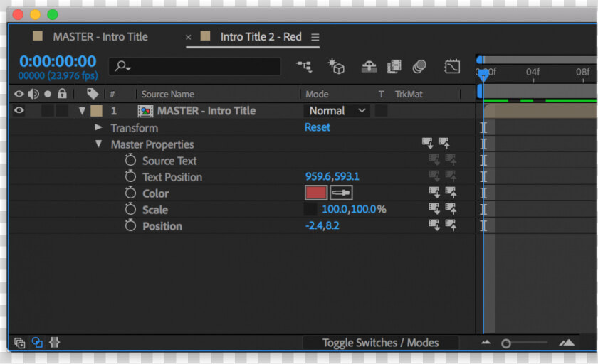Open the Intro Title 2 panel menu
This screenshot has height=364, width=598.
coord(315,37)
